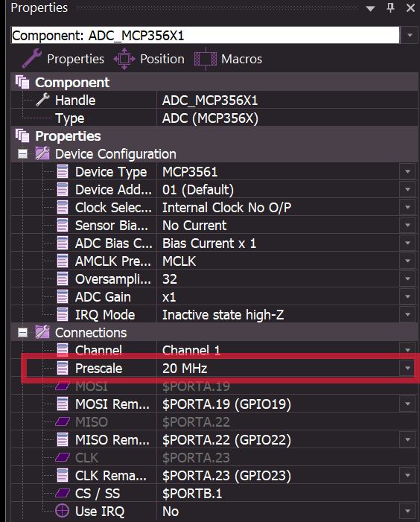Pin the Properties panel
The image size is (420, 522).
pos(391,7)
